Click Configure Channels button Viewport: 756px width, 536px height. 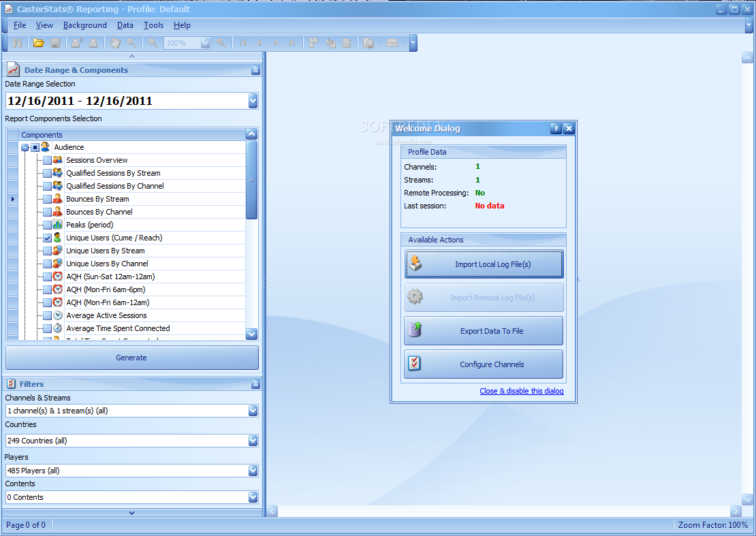point(484,364)
